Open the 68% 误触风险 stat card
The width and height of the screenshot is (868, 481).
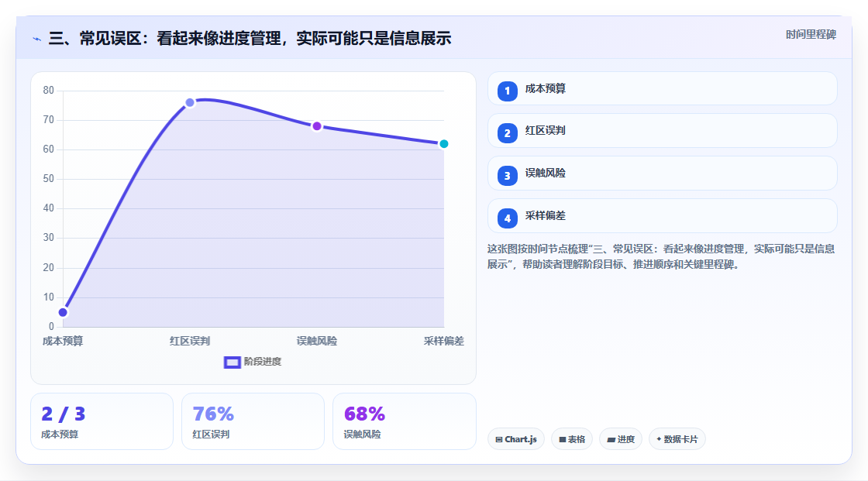(x=404, y=421)
